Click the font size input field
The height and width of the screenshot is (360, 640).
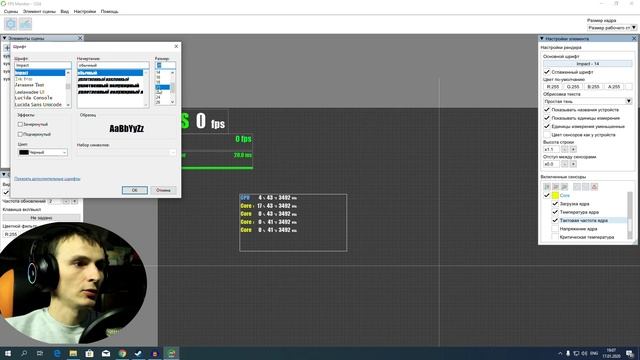[x=165, y=65]
